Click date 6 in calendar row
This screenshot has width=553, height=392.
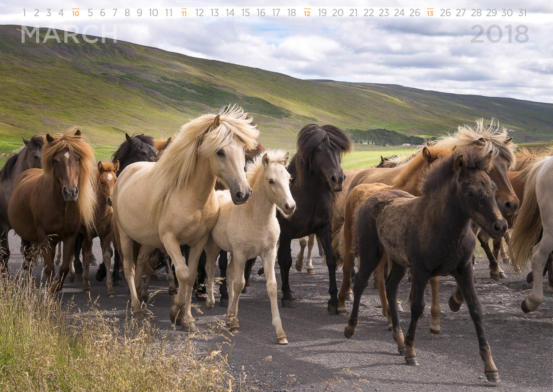coord(102,13)
